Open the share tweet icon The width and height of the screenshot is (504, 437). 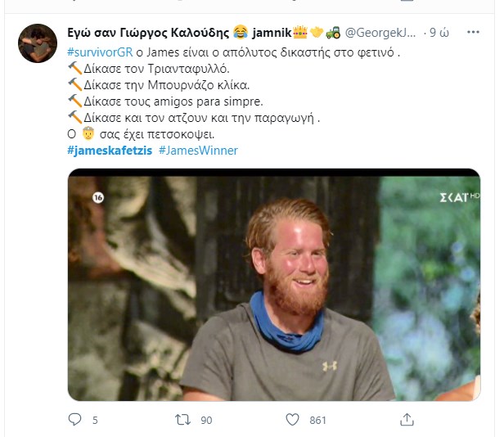(405, 420)
